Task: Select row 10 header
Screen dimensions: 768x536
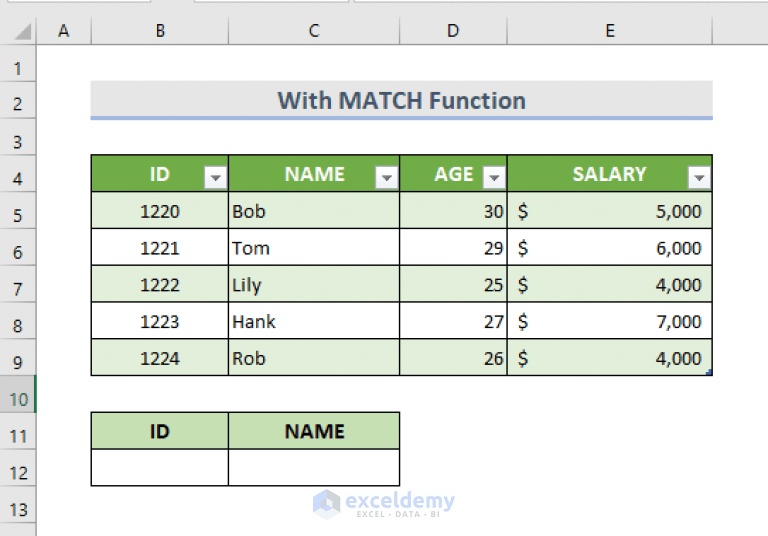Action: 18,400
